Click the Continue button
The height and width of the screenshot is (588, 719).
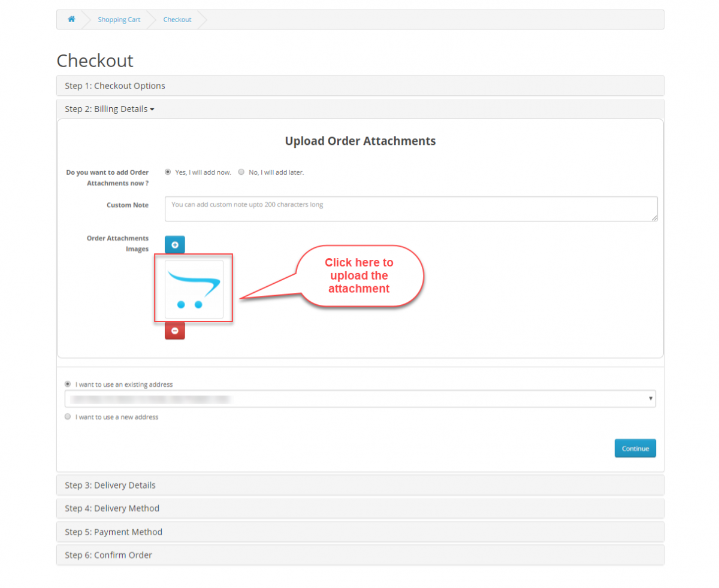(x=635, y=448)
